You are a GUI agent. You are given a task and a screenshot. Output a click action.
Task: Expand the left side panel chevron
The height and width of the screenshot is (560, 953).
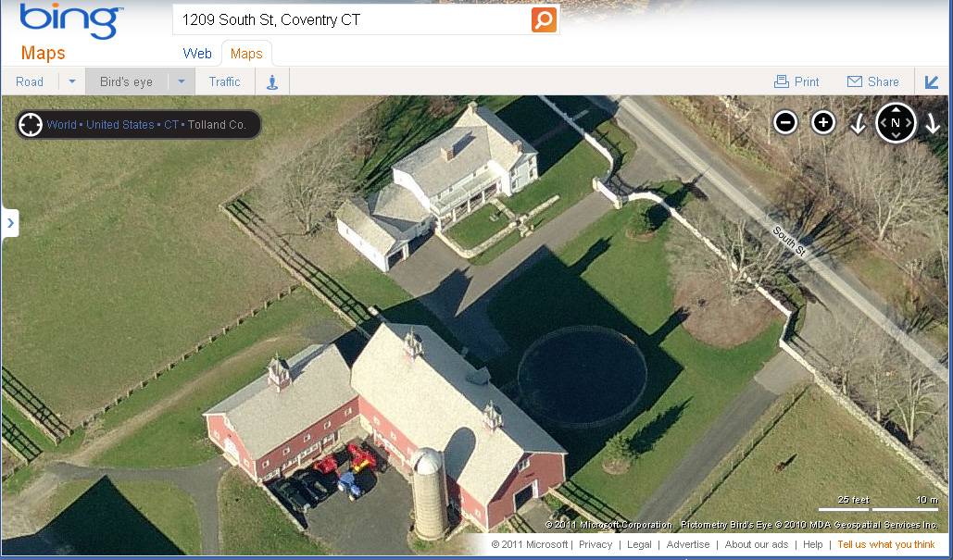point(10,223)
